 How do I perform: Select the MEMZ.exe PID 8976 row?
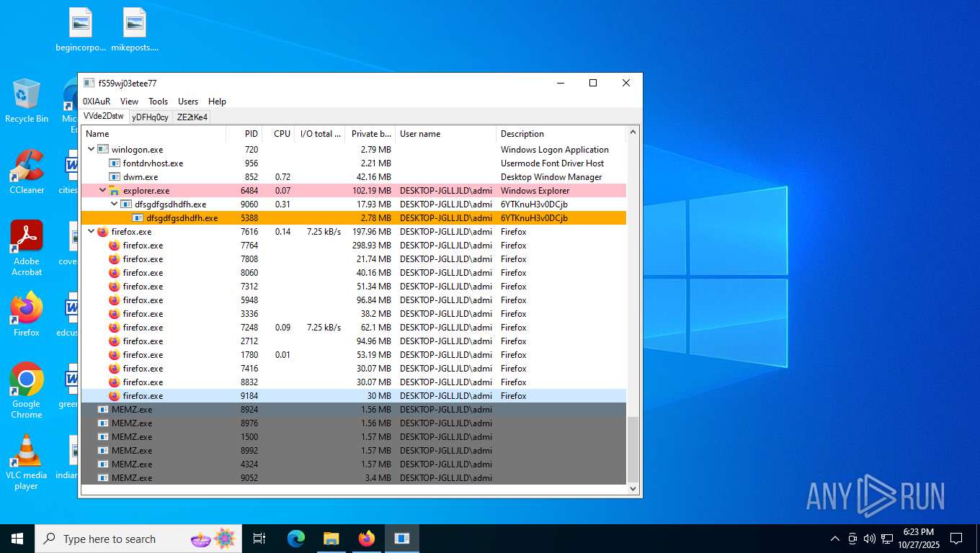[354, 423]
